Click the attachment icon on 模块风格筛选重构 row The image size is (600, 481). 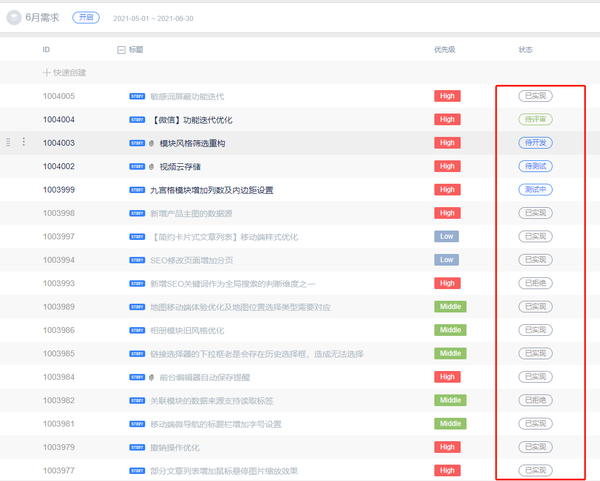152,143
